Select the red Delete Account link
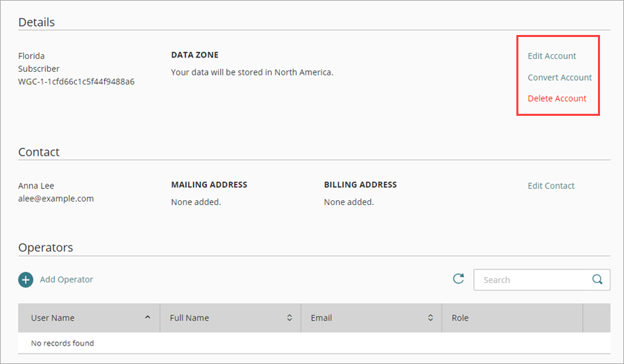This screenshot has width=624, height=364. point(557,99)
